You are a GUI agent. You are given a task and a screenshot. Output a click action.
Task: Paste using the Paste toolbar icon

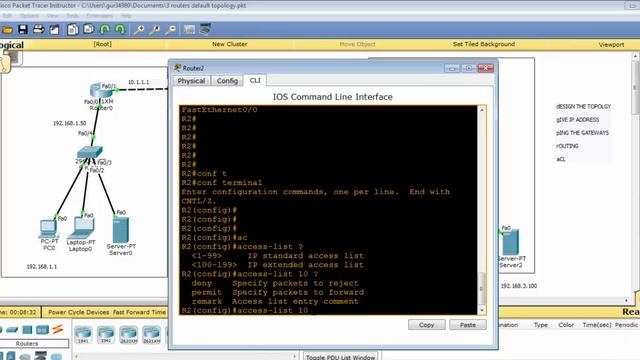point(88,29)
